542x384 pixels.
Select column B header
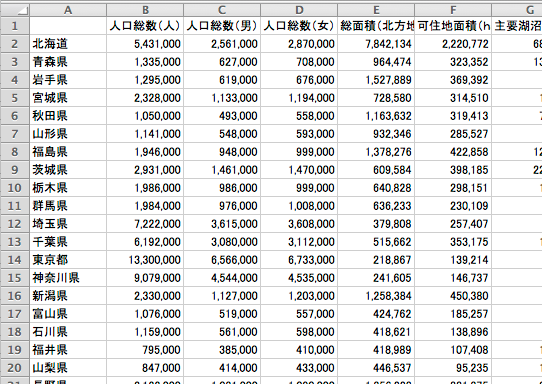[145, 10]
